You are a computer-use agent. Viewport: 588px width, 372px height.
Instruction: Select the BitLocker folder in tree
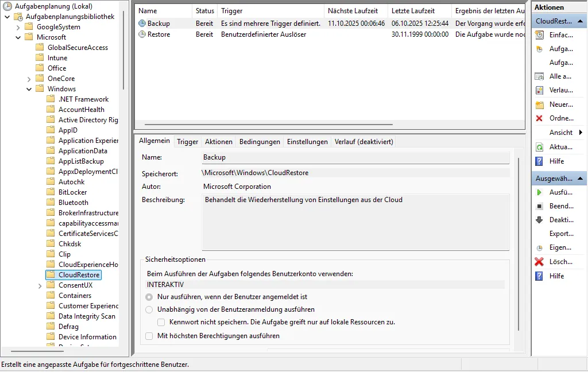click(72, 192)
